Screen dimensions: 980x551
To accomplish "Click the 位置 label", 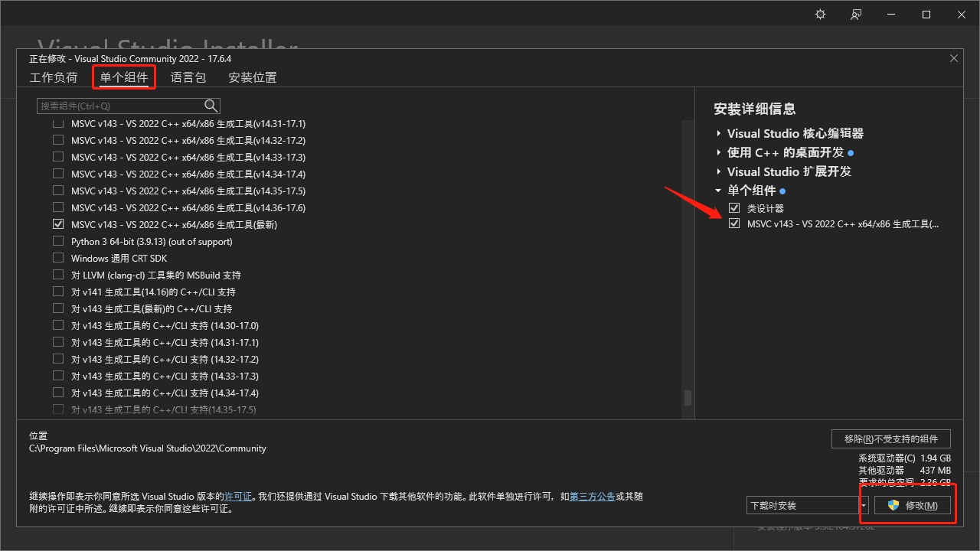I will (x=38, y=435).
